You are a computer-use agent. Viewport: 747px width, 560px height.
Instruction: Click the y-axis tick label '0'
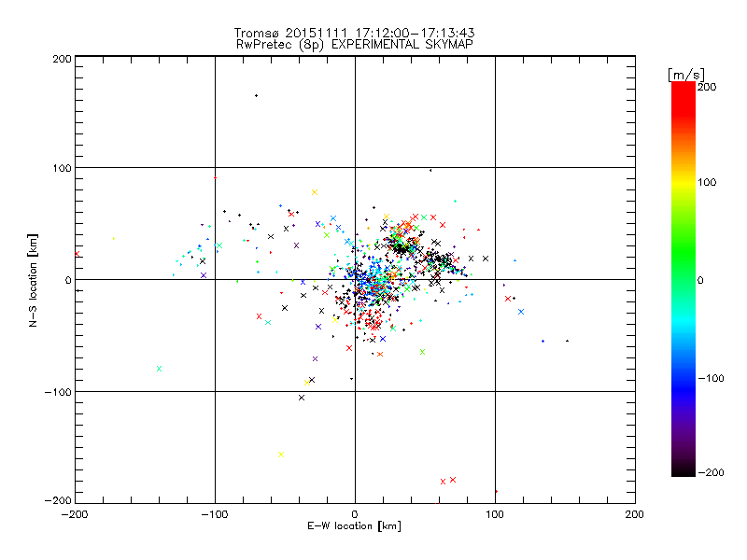click(68, 280)
